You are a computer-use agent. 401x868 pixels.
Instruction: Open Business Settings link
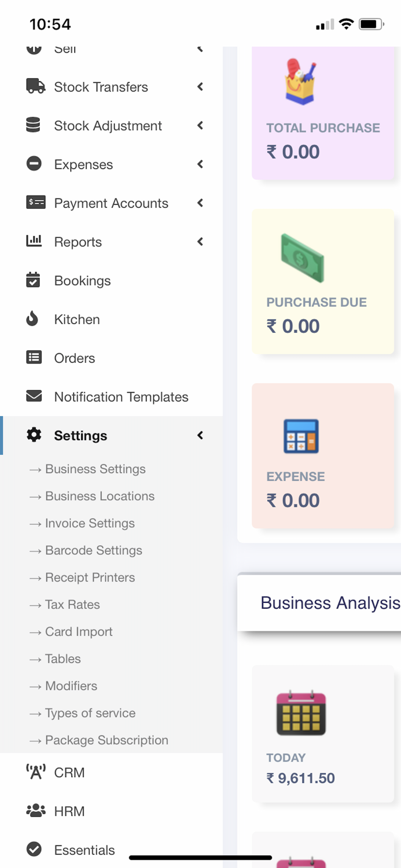[x=95, y=469]
